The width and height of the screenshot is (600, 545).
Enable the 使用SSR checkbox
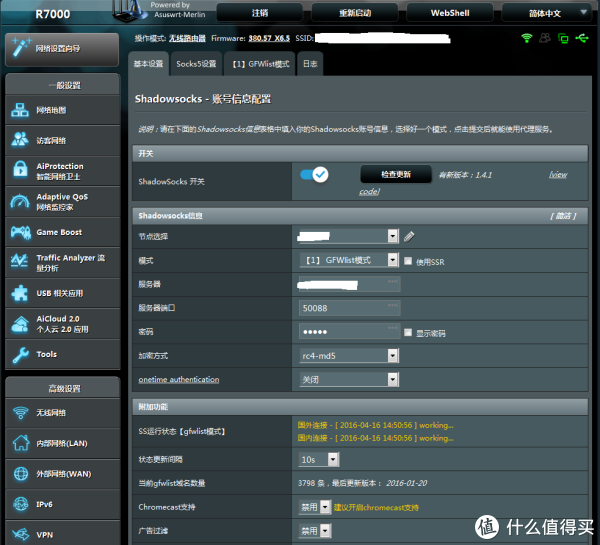[408, 261]
